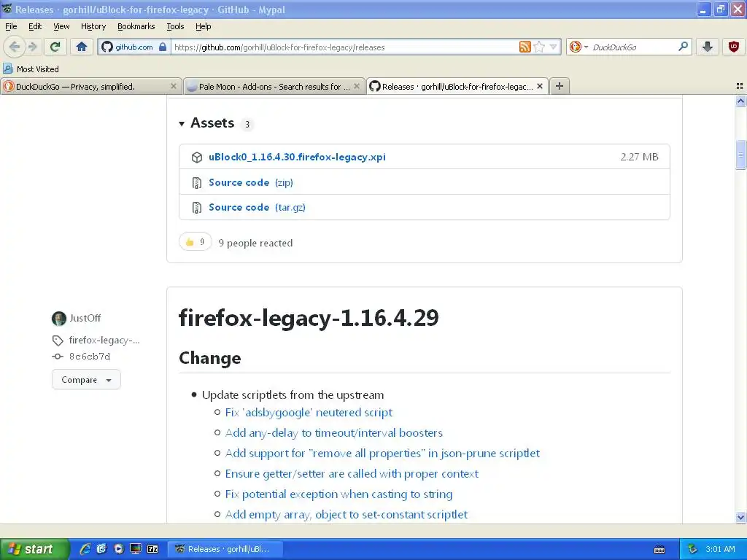
Task: Click the page URL address field
Action: 343,47
